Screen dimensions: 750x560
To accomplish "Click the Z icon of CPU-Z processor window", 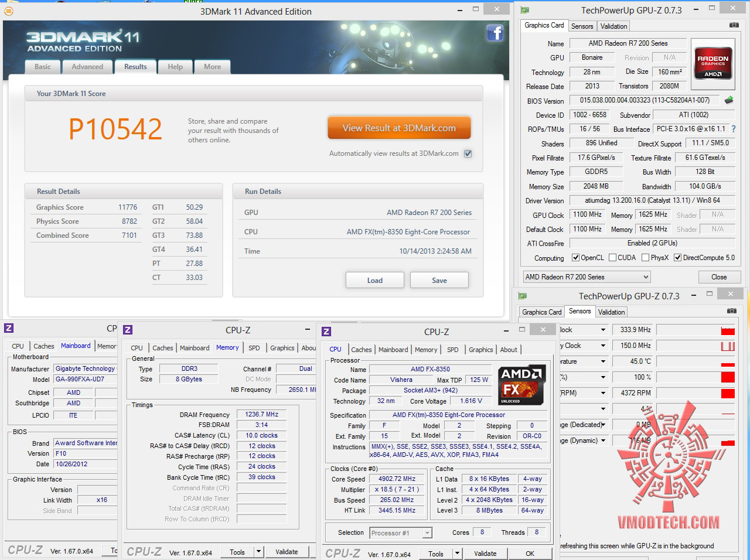I will pyautogui.click(x=326, y=332).
